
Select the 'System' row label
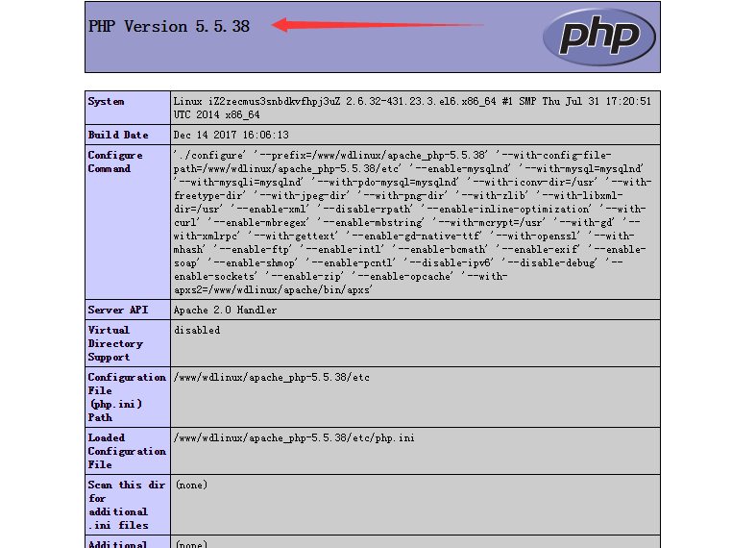click(x=106, y=101)
